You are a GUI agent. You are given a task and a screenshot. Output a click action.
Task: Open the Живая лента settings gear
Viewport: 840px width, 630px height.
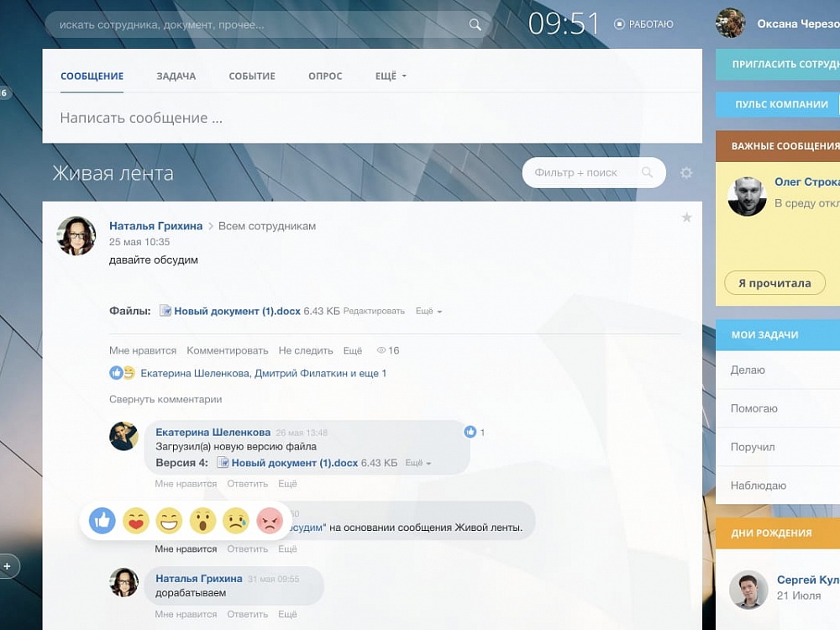coord(686,173)
